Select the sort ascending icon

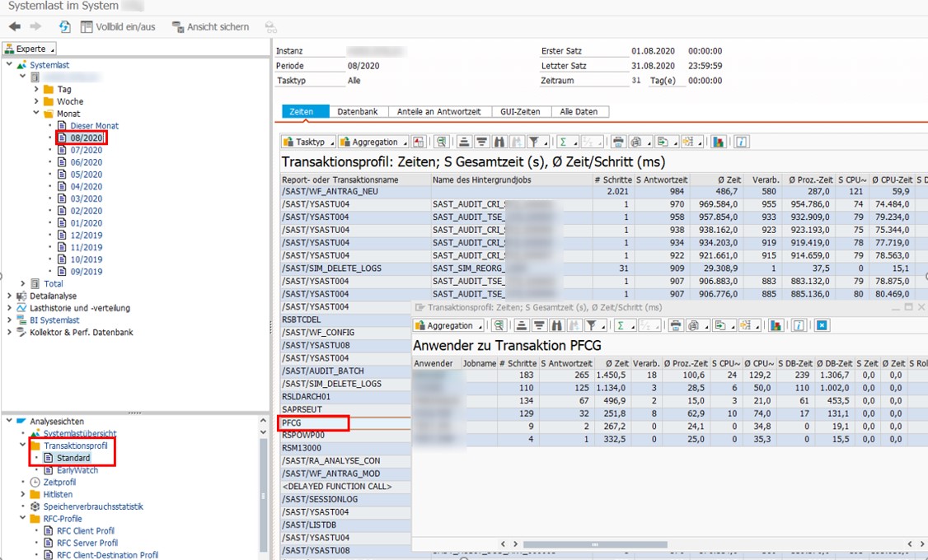tap(466, 142)
